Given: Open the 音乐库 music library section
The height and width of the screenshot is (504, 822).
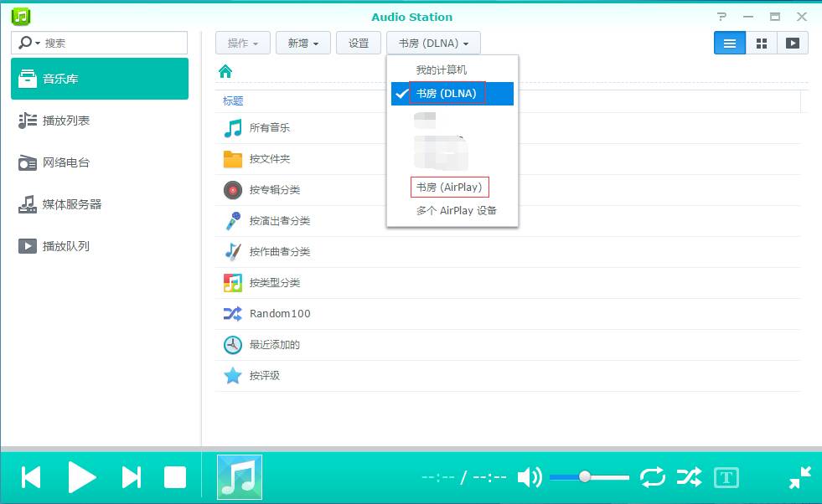Looking at the screenshot, I should [100, 79].
